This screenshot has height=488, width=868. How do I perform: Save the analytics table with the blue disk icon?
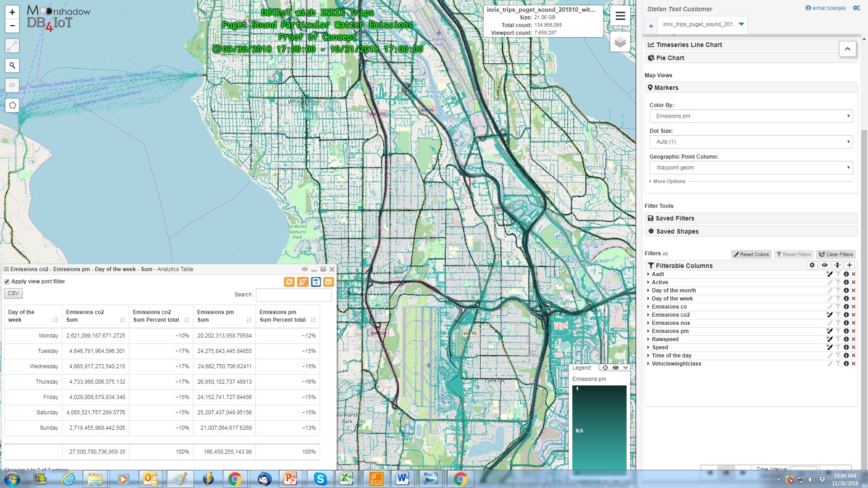pyautogui.click(x=316, y=282)
